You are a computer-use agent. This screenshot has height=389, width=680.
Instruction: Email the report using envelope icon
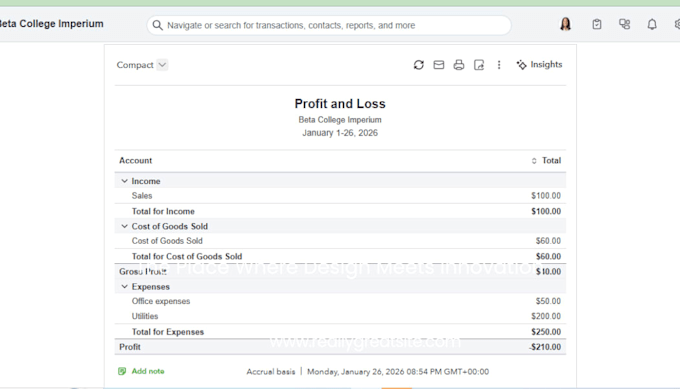click(x=438, y=65)
